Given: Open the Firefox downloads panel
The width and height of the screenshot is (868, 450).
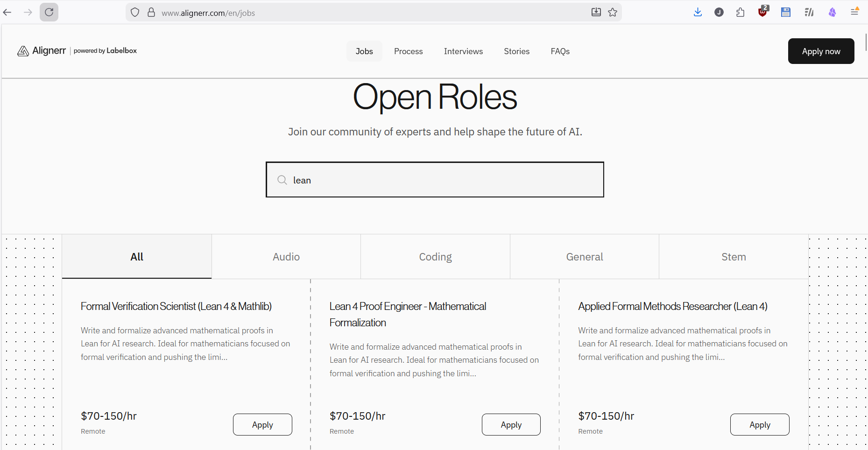Looking at the screenshot, I should (698, 12).
